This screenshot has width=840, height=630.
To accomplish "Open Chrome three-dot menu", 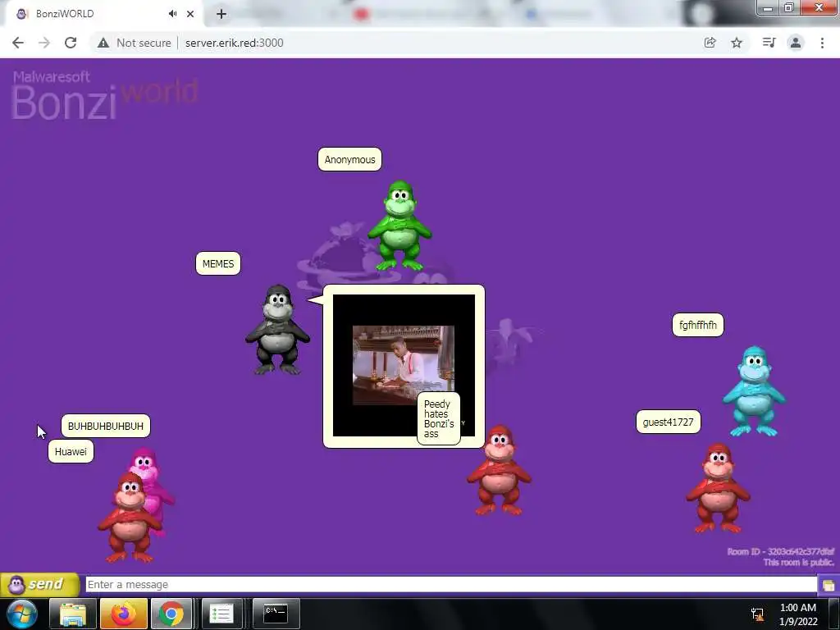I will (822, 43).
